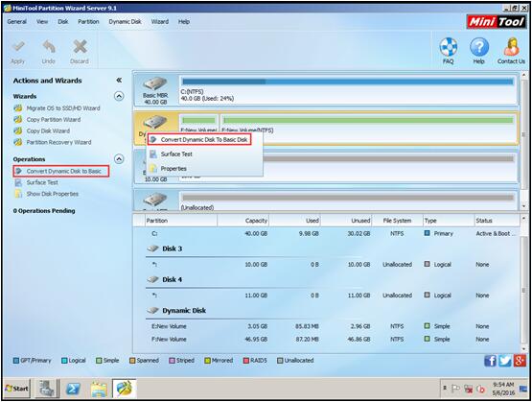Click the Undo arrow icon
The image size is (532, 402).
click(49, 47)
